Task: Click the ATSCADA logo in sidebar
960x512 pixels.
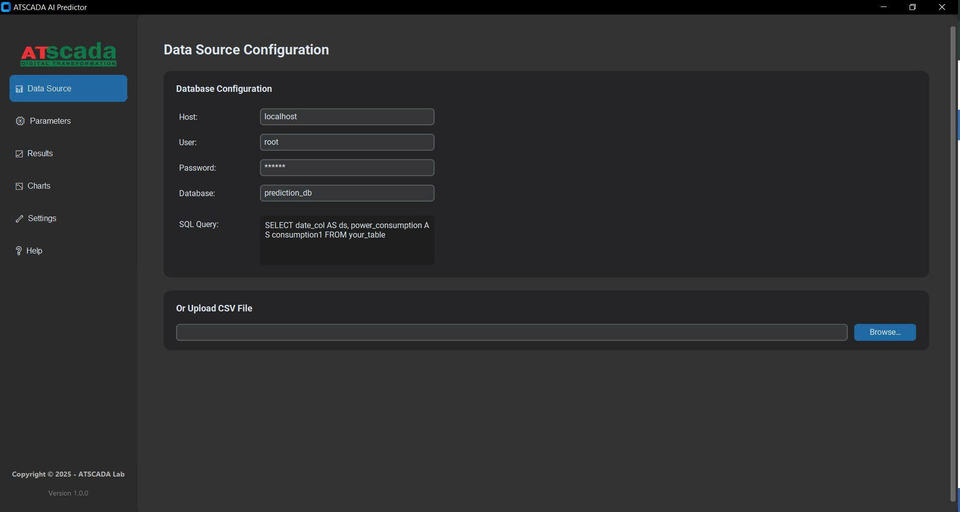Action: (68, 54)
